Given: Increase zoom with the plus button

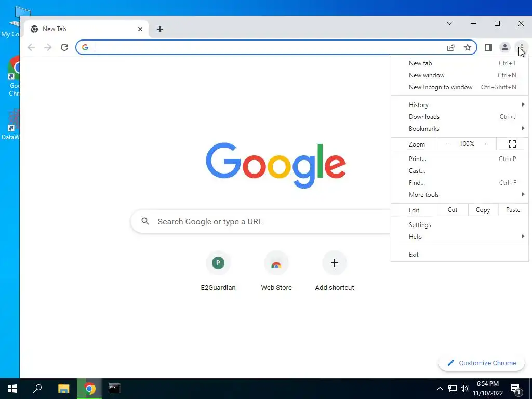Looking at the screenshot, I should [x=486, y=144].
